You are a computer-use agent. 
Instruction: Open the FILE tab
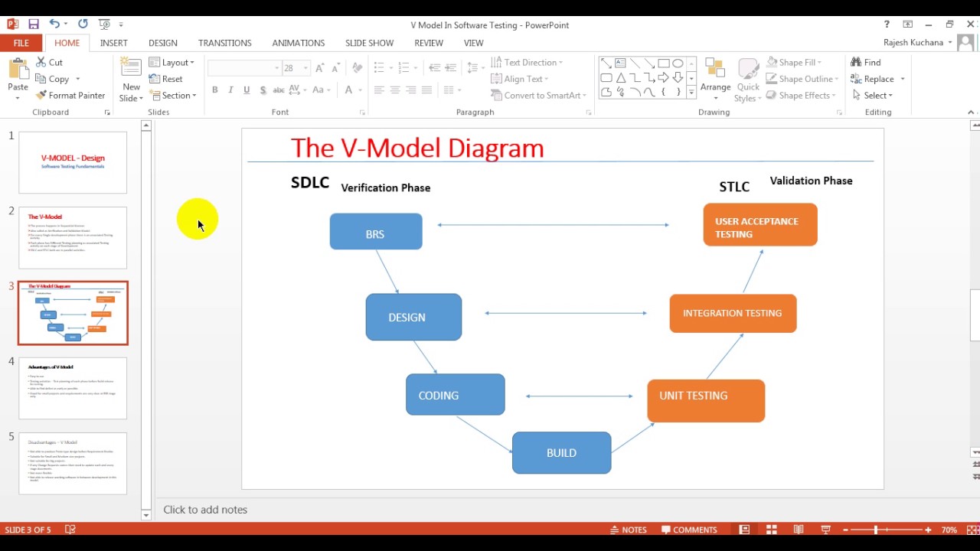click(21, 43)
